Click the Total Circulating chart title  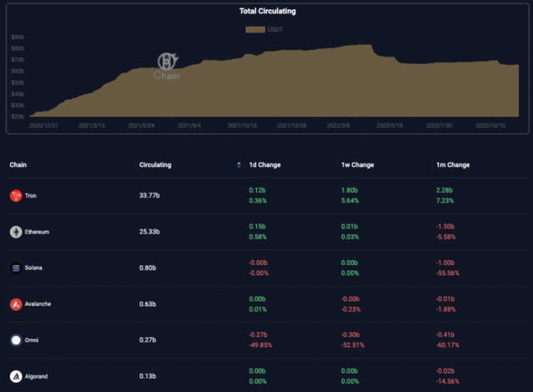[x=267, y=11]
